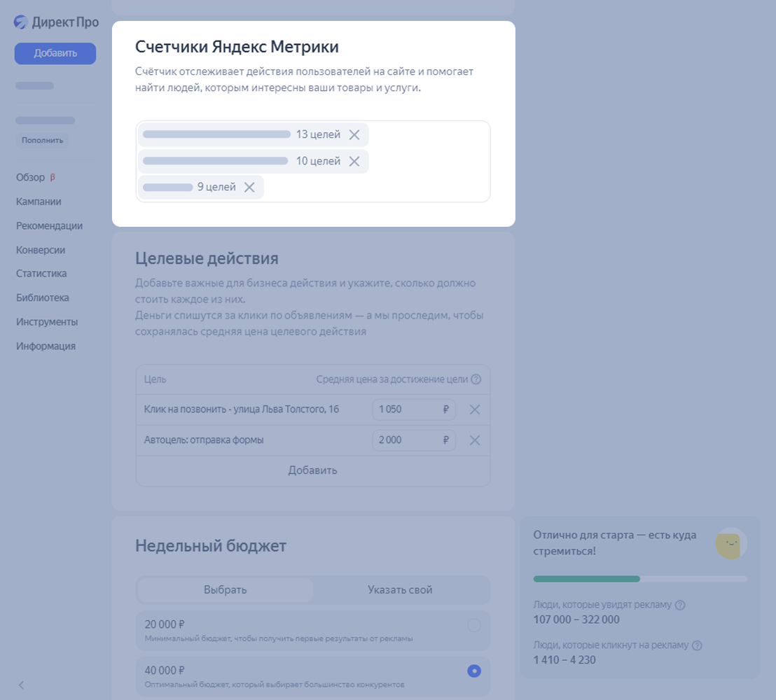Click the 107 000 – 322 000 forecast value
The image size is (776, 700).
(x=576, y=620)
